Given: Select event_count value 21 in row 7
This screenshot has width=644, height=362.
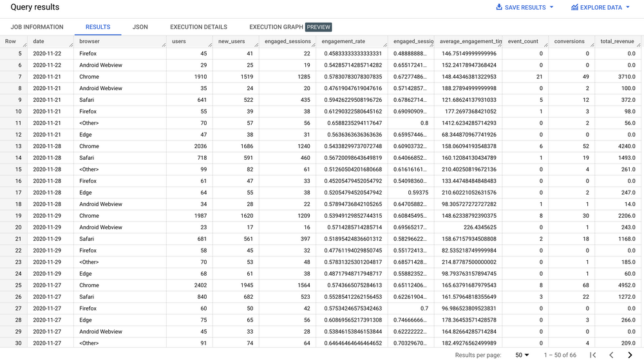Looking at the screenshot, I should click(x=539, y=77).
